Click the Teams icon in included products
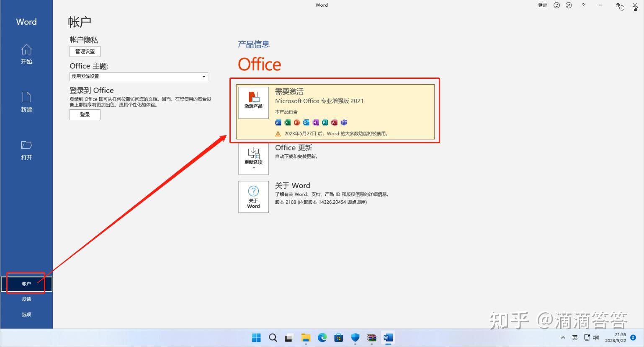Screen dimensions: 644x347 [343, 122]
